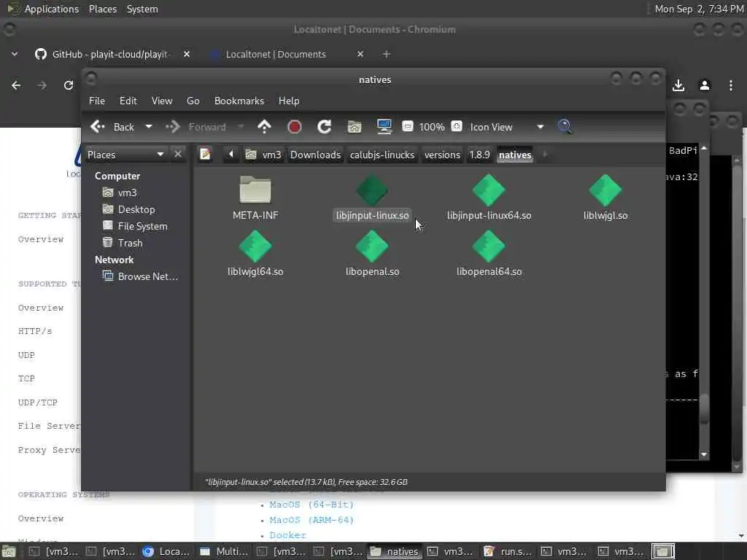Open the Chromium profile icon

click(x=705, y=85)
